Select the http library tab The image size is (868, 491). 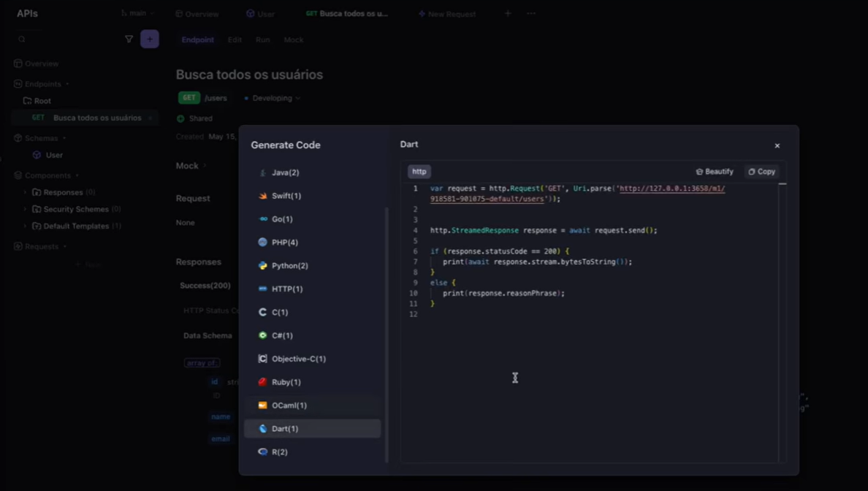click(x=419, y=172)
